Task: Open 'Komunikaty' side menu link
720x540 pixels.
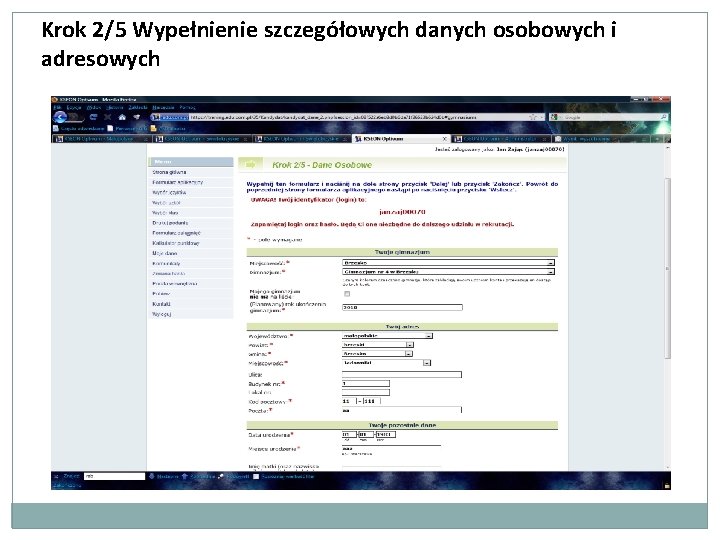Action: point(166,264)
